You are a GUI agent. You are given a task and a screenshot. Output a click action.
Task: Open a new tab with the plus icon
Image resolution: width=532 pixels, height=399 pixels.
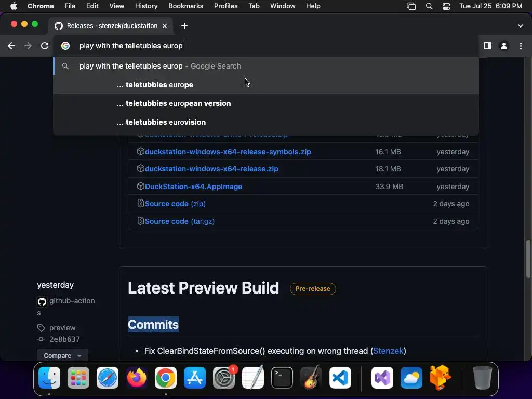tap(184, 26)
